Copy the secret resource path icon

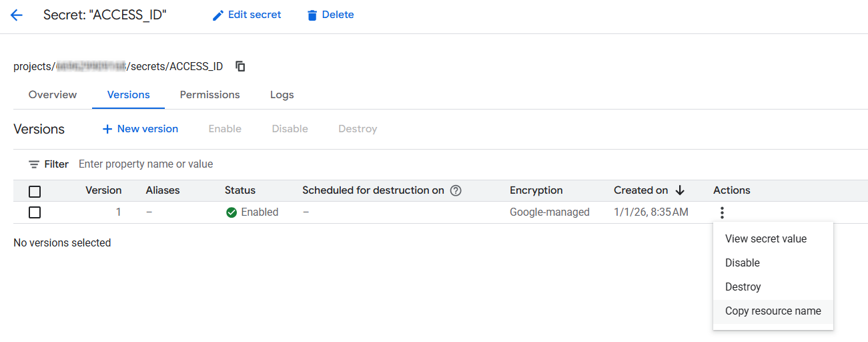click(x=240, y=66)
